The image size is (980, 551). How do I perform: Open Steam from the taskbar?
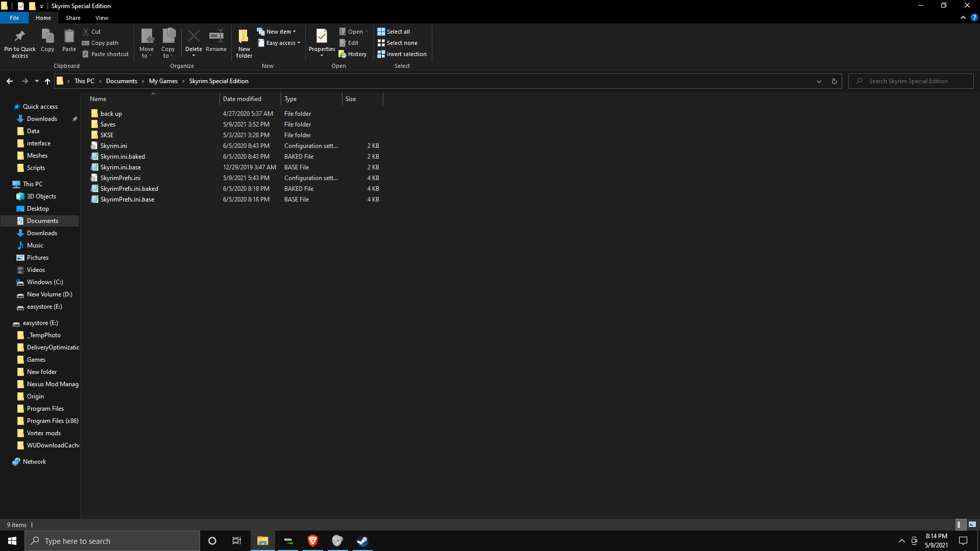click(x=362, y=541)
